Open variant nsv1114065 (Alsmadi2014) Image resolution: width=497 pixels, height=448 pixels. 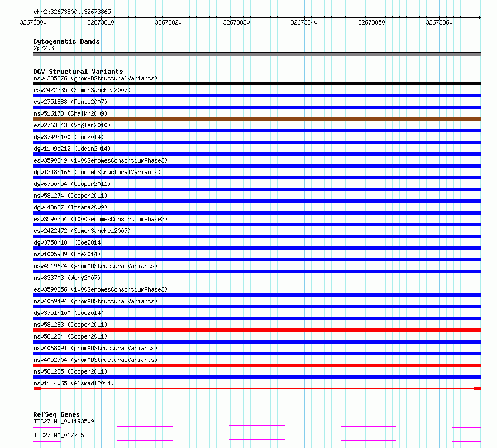click(x=74, y=383)
